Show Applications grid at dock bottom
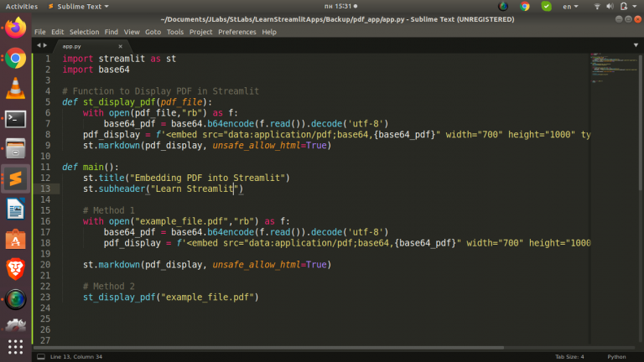Viewport: 644px width, 362px height. click(15, 346)
